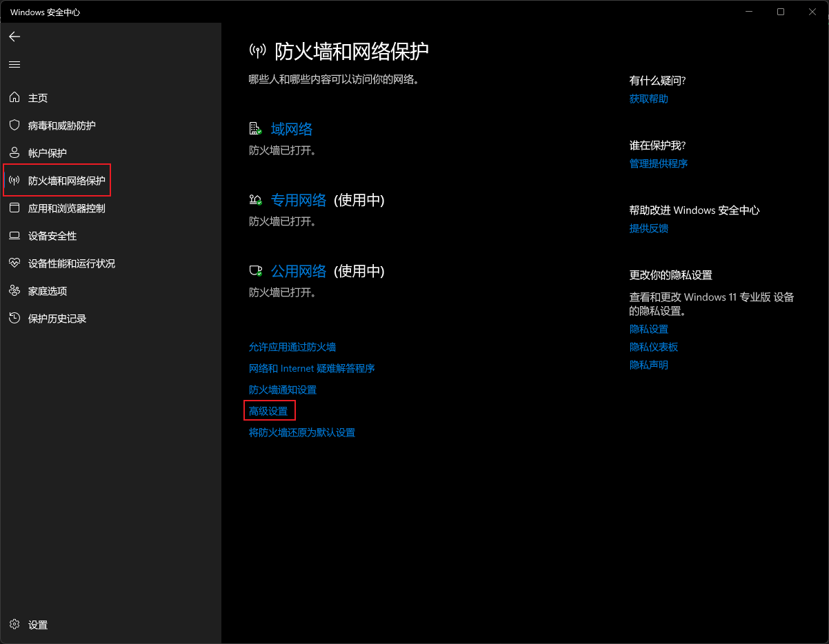Image resolution: width=829 pixels, height=644 pixels.
Task: Click 管理提供程序 link
Action: pos(659,163)
